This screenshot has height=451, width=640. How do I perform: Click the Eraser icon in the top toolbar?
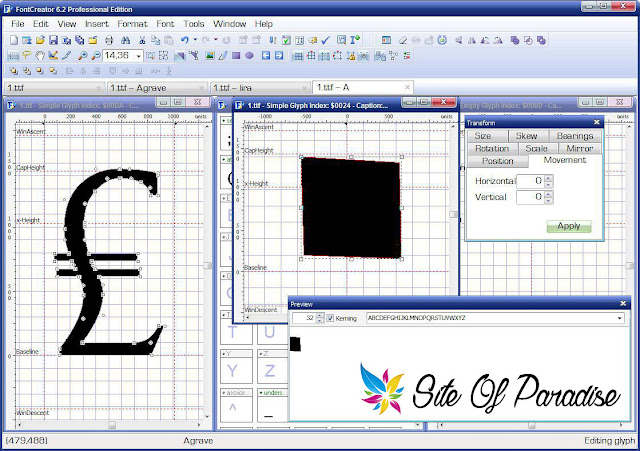(402, 40)
